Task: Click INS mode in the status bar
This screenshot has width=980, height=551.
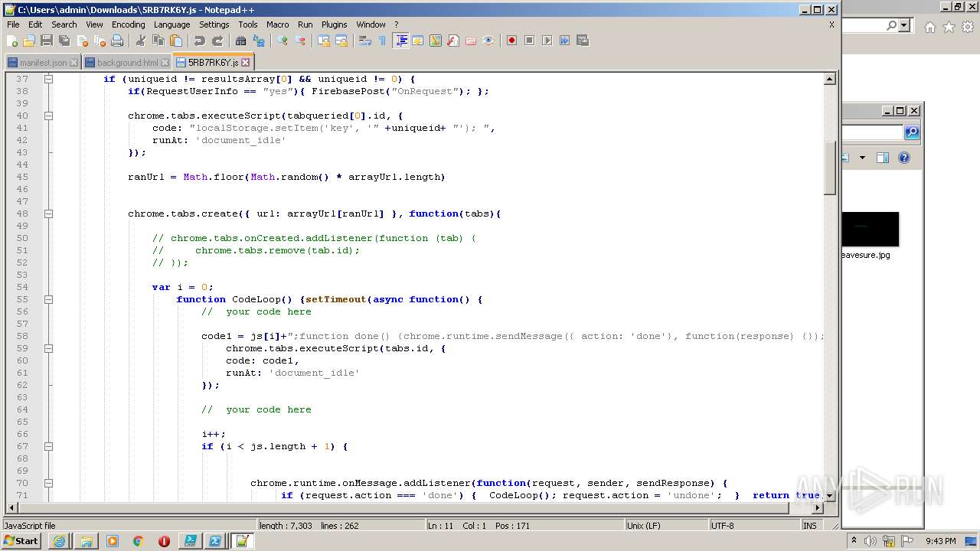Action: tap(809, 526)
